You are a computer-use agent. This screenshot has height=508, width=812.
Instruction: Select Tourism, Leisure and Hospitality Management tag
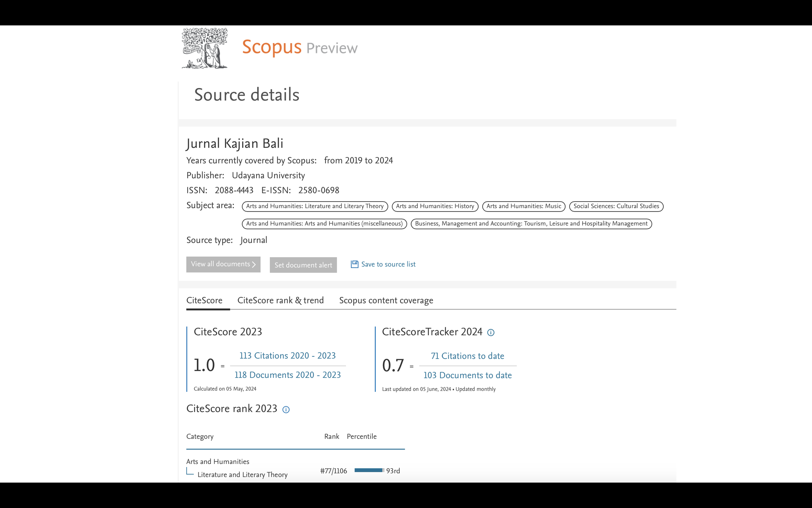point(531,224)
